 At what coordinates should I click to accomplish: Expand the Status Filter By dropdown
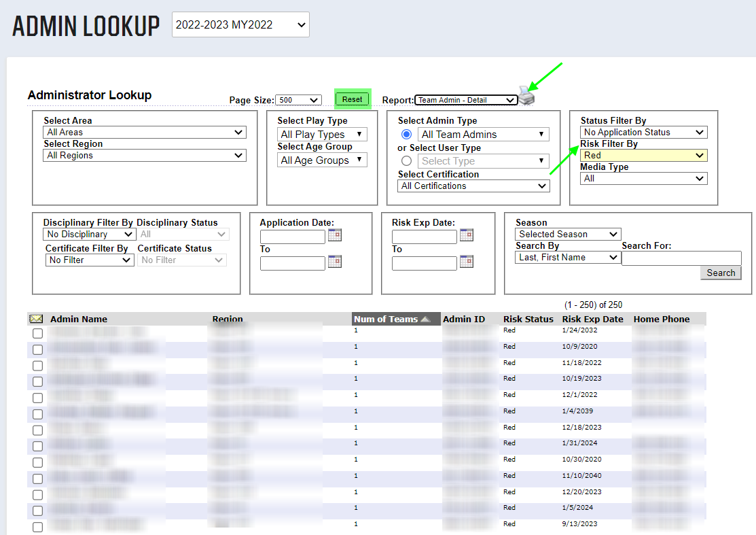pos(643,132)
